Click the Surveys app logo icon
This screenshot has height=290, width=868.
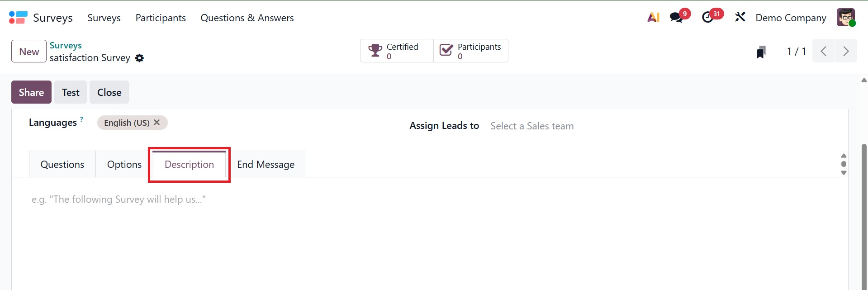(x=18, y=18)
